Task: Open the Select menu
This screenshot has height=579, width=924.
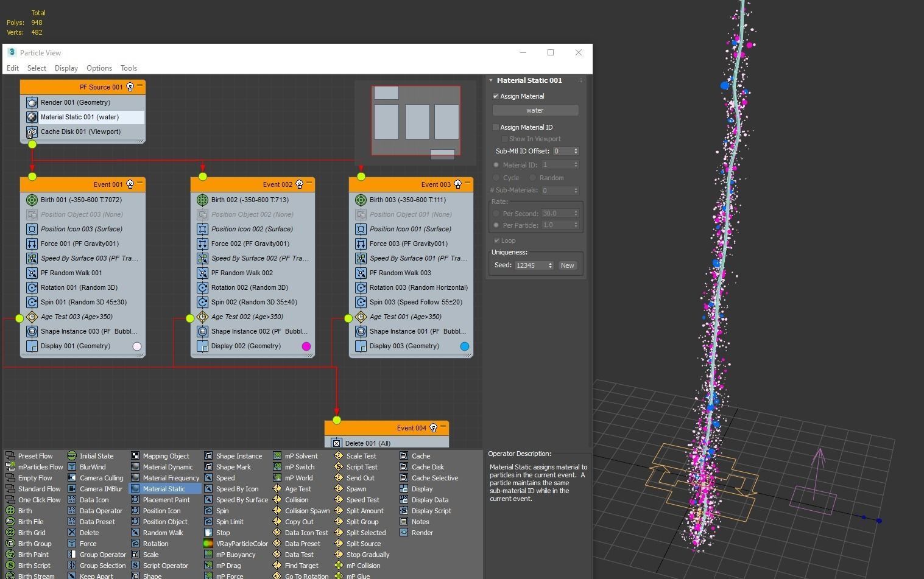Action: [x=37, y=68]
